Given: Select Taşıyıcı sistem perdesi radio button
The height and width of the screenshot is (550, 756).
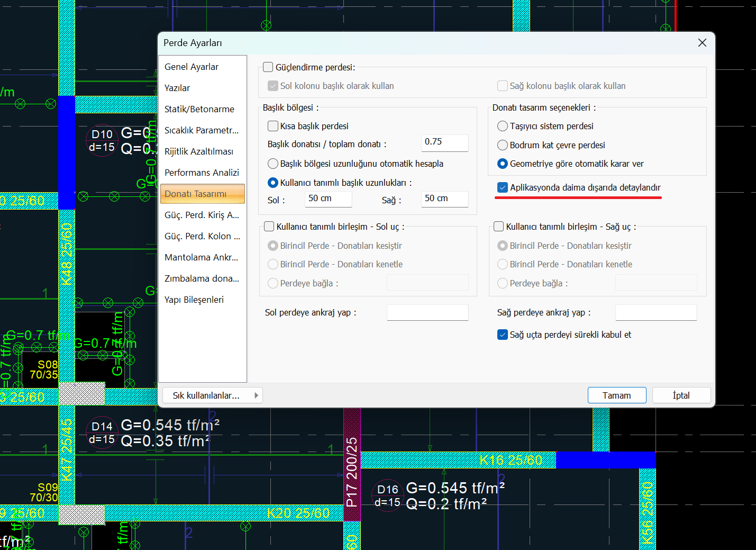Looking at the screenshot, I should [503, 126].
